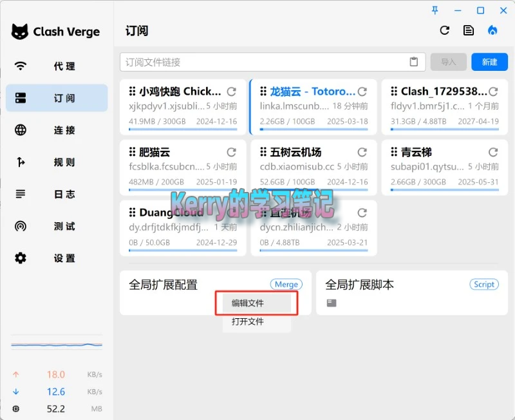515x420 pixels.
Task: Select the Clash_1729538 subscription title
Action: tap(444, 91)
